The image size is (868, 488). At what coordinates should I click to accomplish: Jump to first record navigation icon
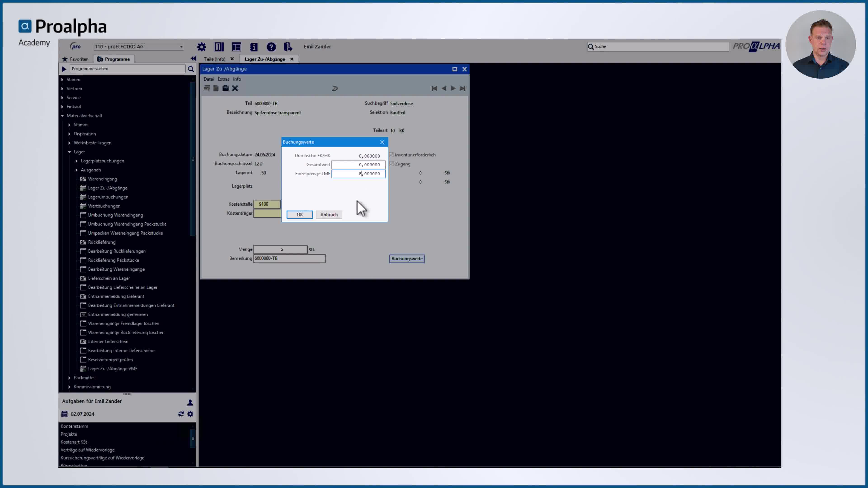[x=434, y=88]
